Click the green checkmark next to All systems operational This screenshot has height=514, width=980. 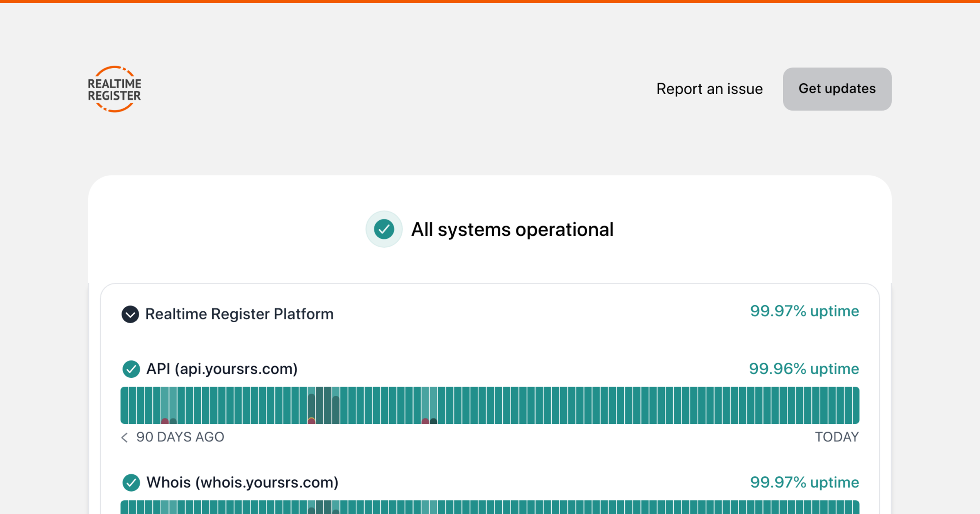[384, 229]
